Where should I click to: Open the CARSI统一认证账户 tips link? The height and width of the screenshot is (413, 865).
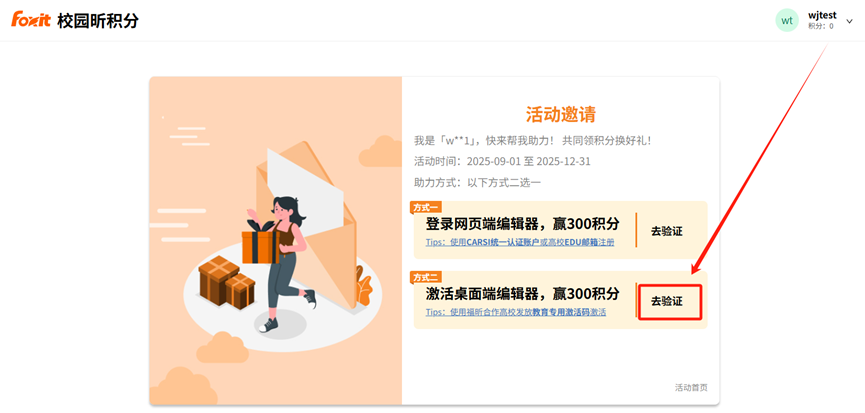(520, 242)
